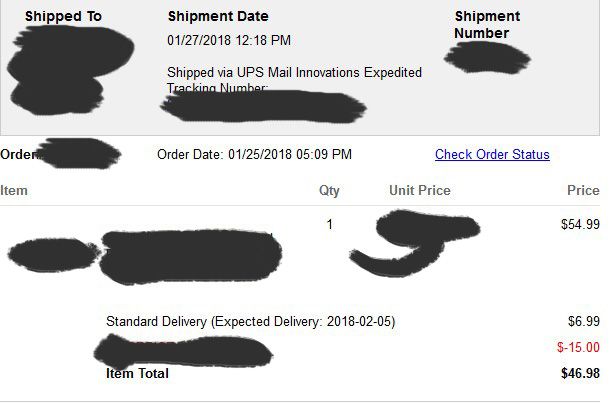Open the Check Order Status link
Viewport: 612px width, 403px height.
(x=492, y=154)
